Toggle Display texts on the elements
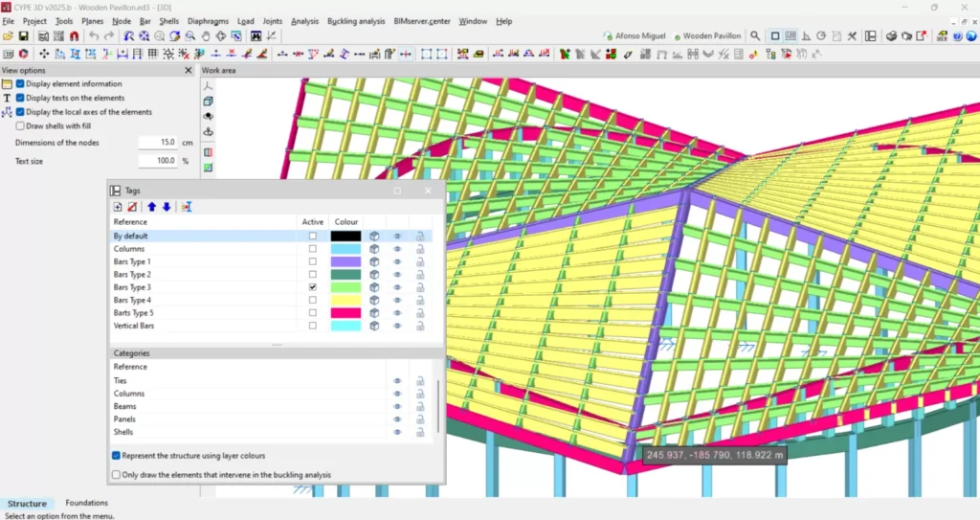Viewport: 980px width, 520px height. pyautogui.click(x=20, y=98)
